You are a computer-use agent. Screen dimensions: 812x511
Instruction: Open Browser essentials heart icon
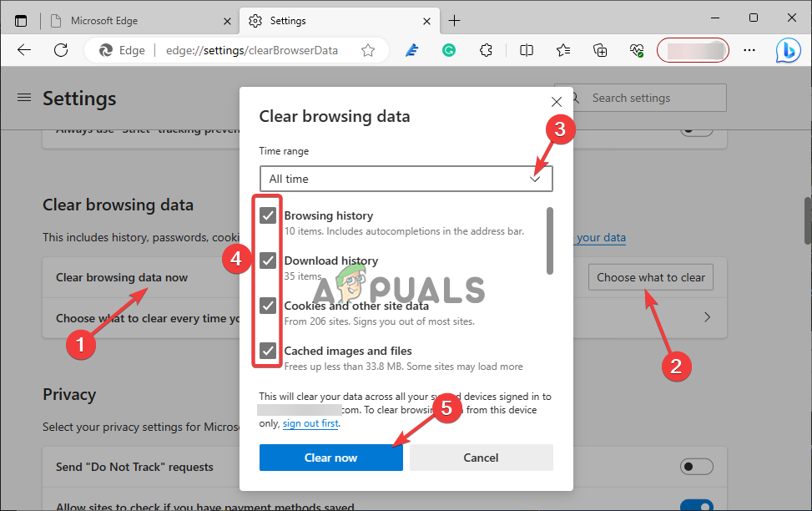pyautogui.click(x=637, y=50)
